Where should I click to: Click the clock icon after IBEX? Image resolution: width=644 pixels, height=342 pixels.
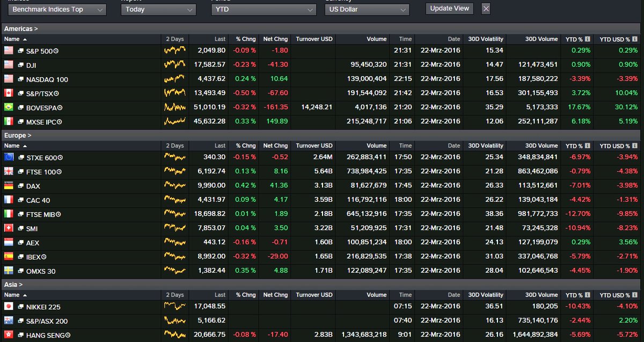click(x=44, y=257)
